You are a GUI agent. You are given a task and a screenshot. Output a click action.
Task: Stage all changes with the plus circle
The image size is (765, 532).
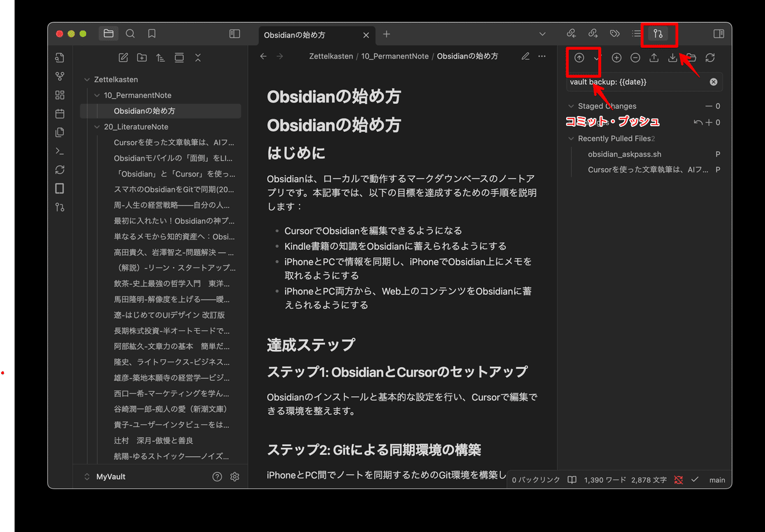[616, 58]
